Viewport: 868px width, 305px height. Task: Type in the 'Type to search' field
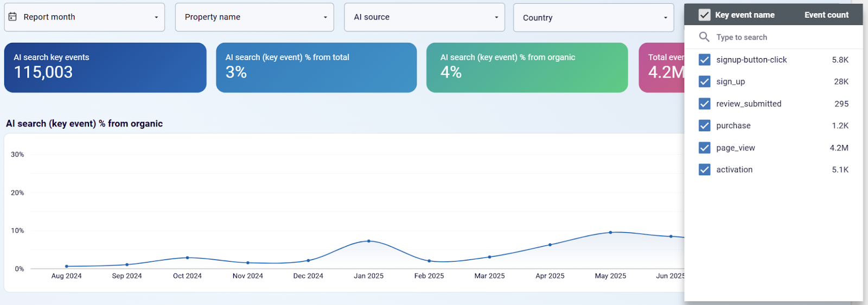(781, 37)
